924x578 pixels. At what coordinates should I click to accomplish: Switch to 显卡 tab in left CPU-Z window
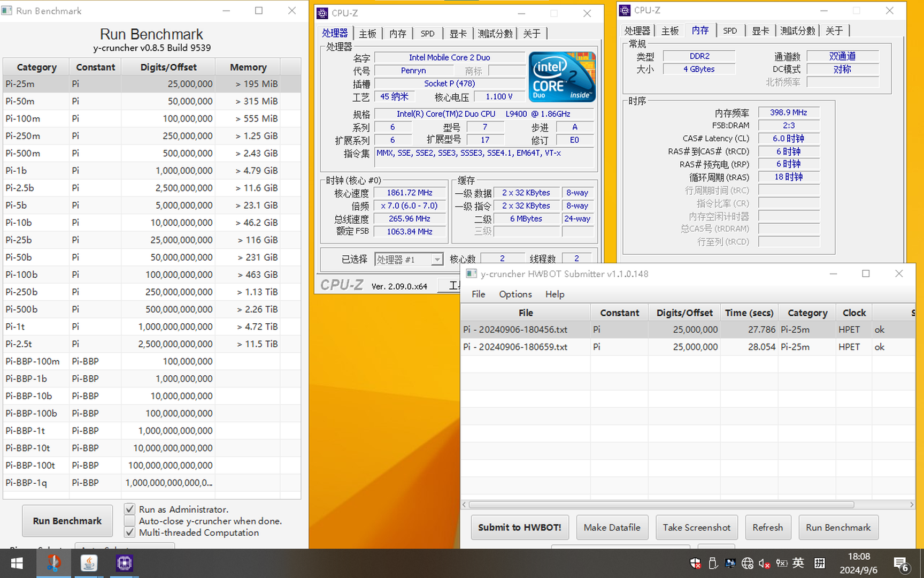tap(458, 33)
